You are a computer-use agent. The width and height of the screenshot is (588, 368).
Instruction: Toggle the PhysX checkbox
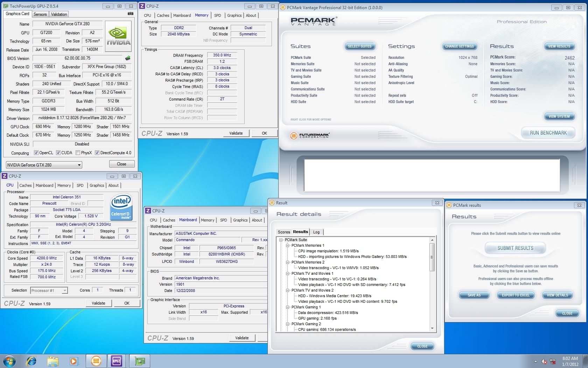[78, 153]
